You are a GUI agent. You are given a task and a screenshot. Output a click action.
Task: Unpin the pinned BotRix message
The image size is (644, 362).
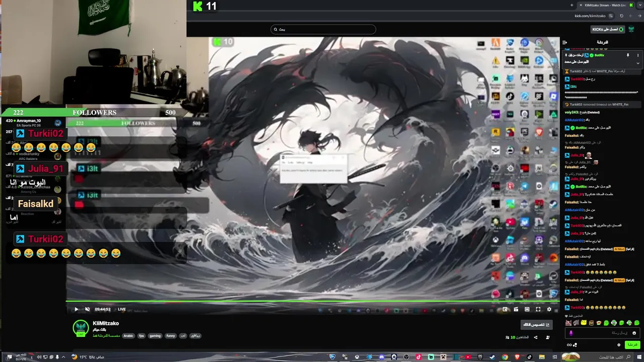(x=628, y=55)
